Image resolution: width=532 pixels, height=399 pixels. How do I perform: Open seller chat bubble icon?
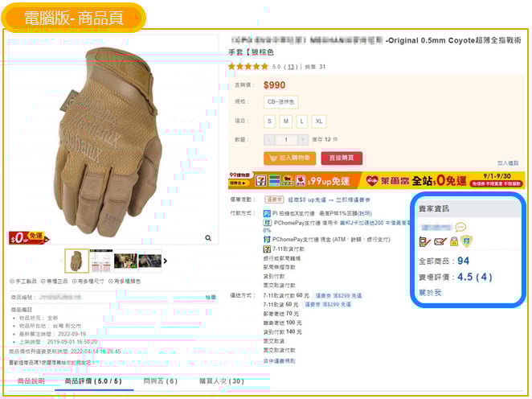(x=460, y=227)
